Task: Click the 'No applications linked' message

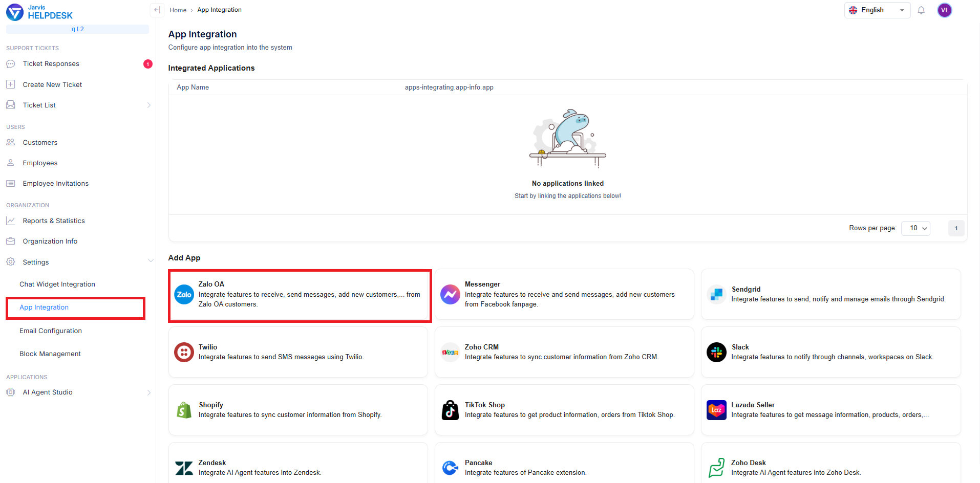Action: click(x=568, y=183)
